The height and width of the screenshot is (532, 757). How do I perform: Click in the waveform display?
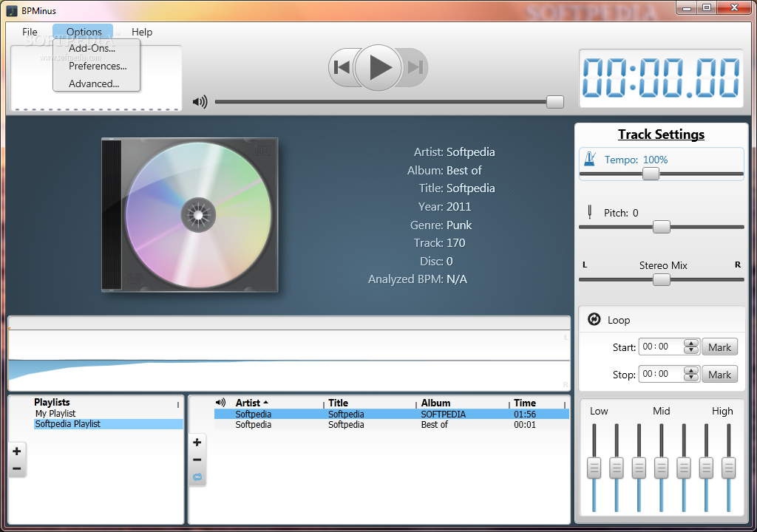click(x=289, y=360)
